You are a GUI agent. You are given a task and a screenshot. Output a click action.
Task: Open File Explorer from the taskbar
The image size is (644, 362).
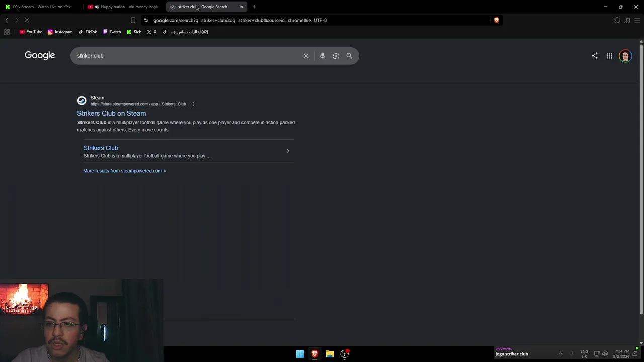330,354
